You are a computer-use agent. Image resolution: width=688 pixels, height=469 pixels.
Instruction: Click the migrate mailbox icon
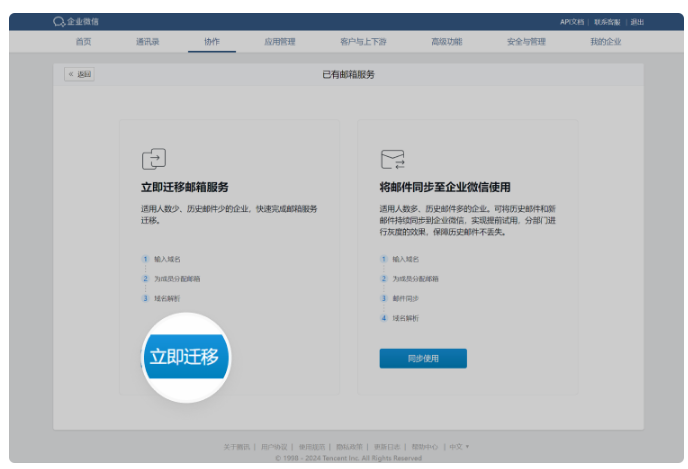153,159
